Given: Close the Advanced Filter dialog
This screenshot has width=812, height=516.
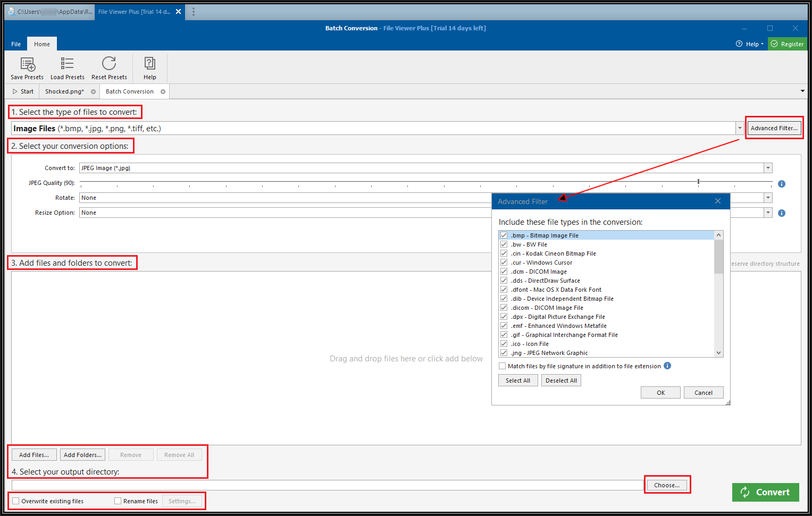Looking at the screenshot, I should pos(718,201).
